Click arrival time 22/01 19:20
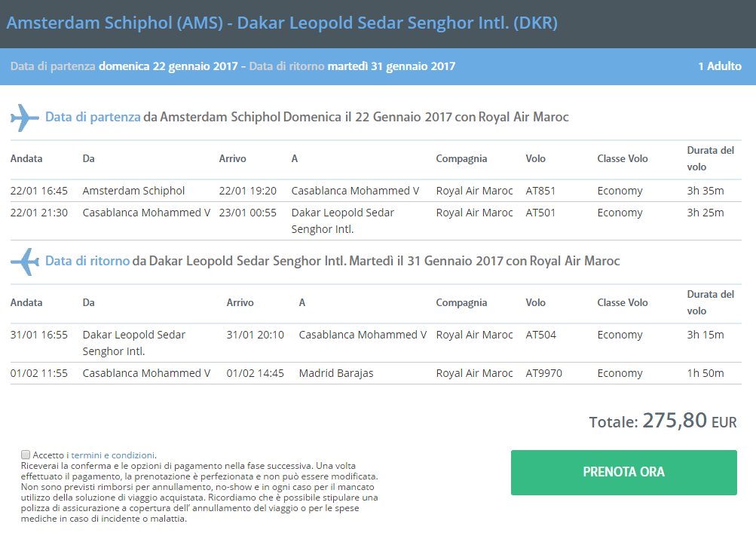Image resolution: width=756 pixels, height=539 pixels. coord(248,191)
